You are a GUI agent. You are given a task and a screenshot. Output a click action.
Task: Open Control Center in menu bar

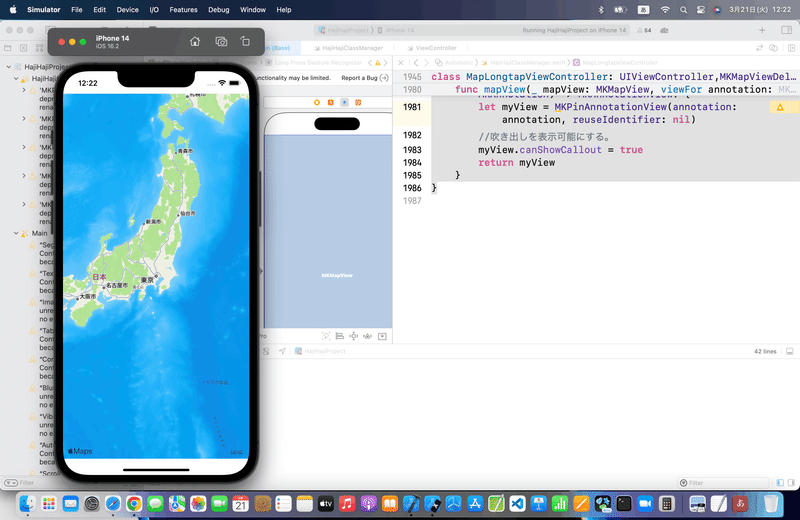point(701,10)
